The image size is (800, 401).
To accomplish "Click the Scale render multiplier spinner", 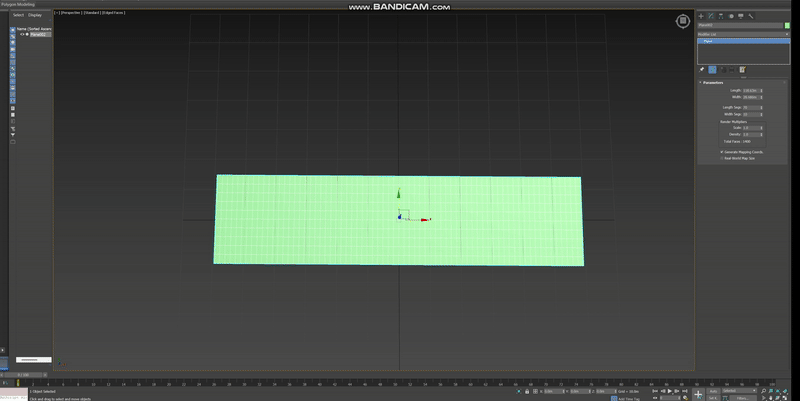I will (761, 128).
